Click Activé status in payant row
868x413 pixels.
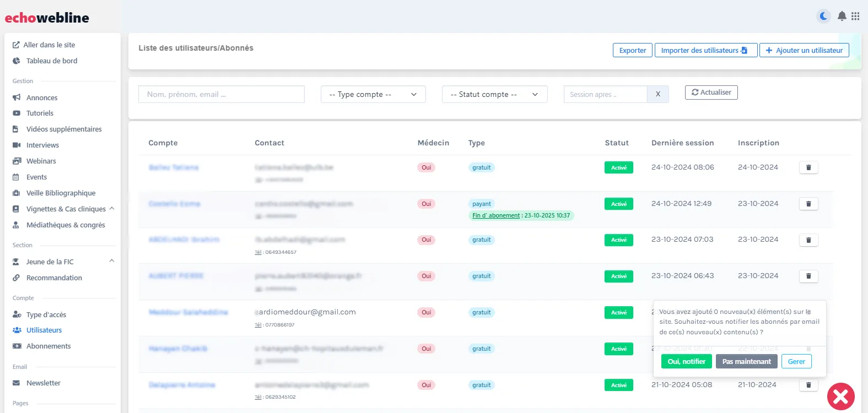coord(619,204)
